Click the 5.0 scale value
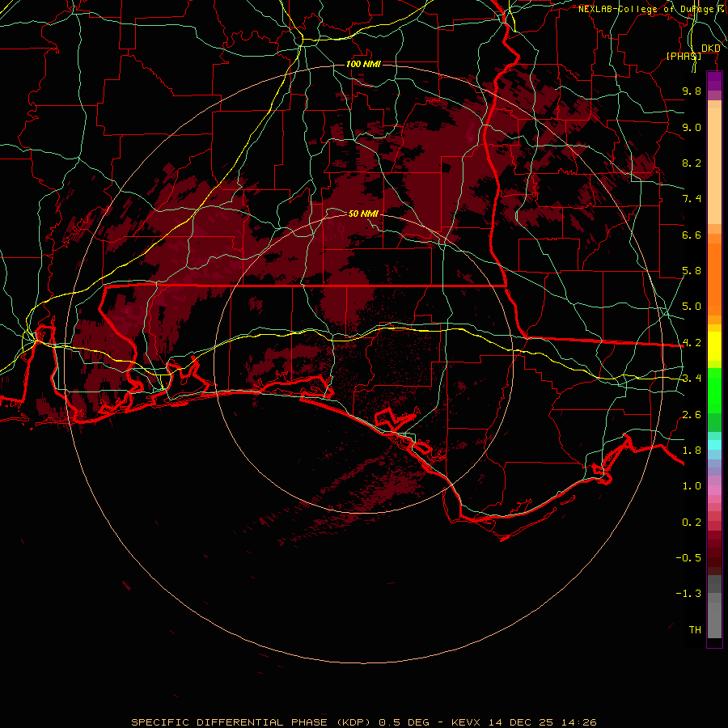Viewport: 728px width, 728px height. [692, 307]
